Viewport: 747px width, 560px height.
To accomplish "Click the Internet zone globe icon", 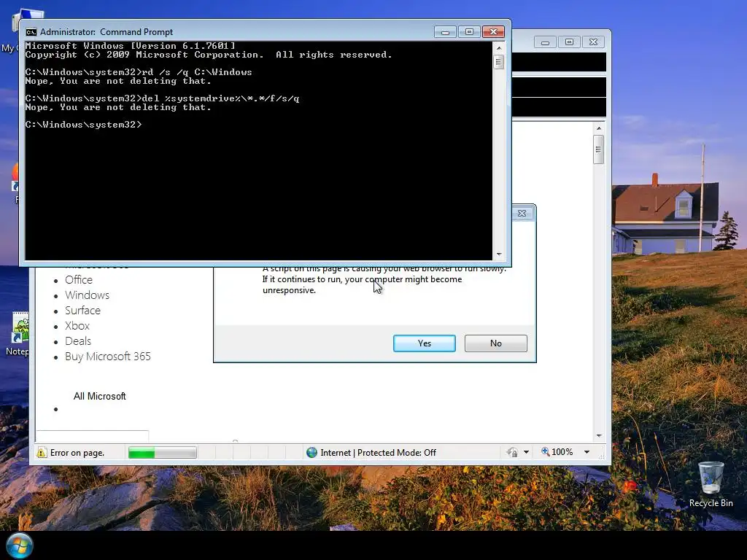I will 311,452.
